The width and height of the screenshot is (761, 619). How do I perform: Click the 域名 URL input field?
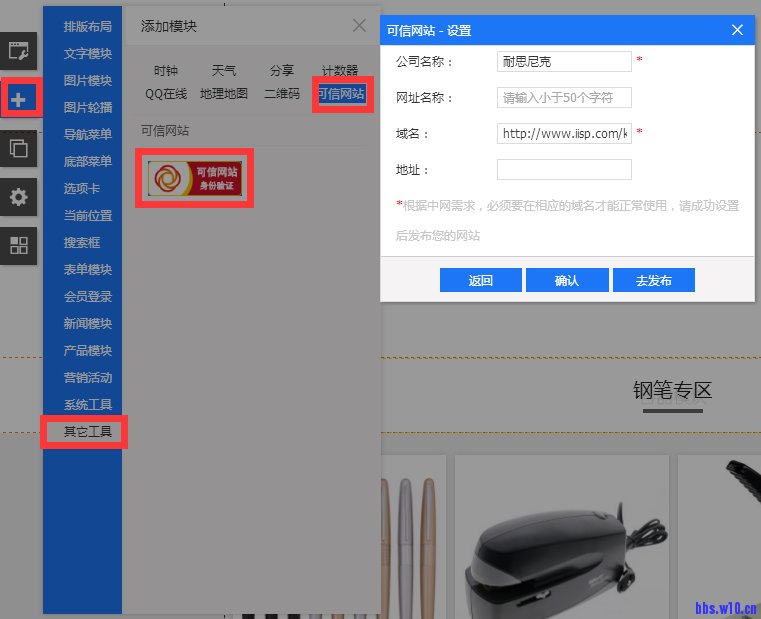pyautogui.click(x=564, y=133)
